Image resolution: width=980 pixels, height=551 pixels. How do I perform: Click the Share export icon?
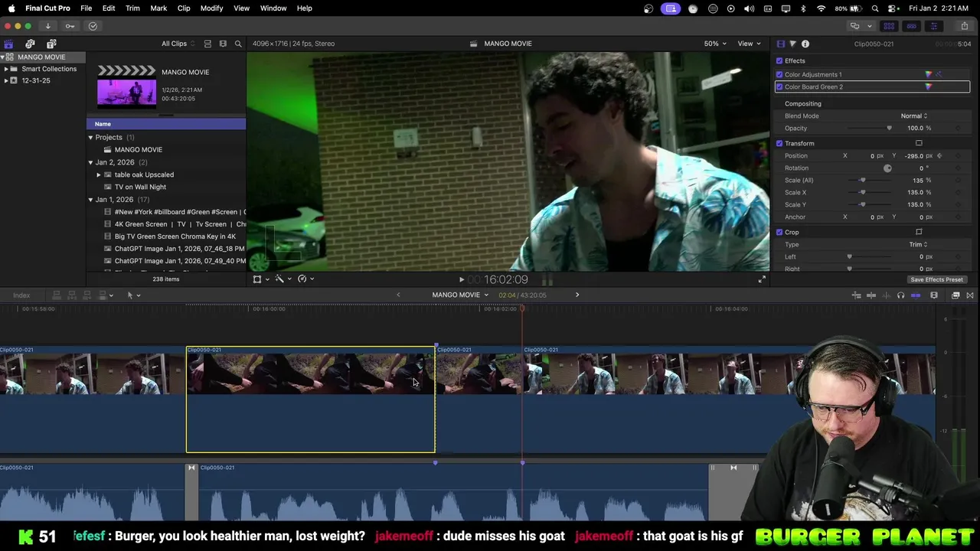[x=964, y=26]
